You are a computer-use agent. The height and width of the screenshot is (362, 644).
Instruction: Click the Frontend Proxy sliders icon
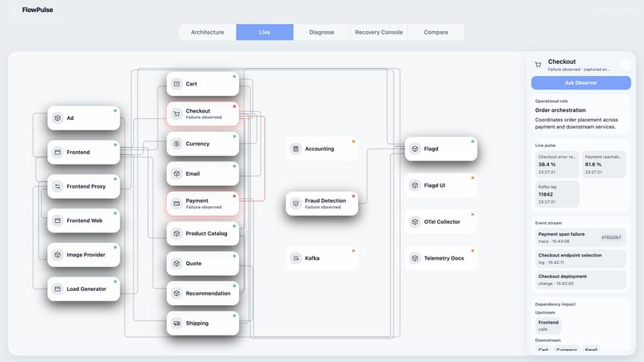pyautogui.click(x=58, y=186)
